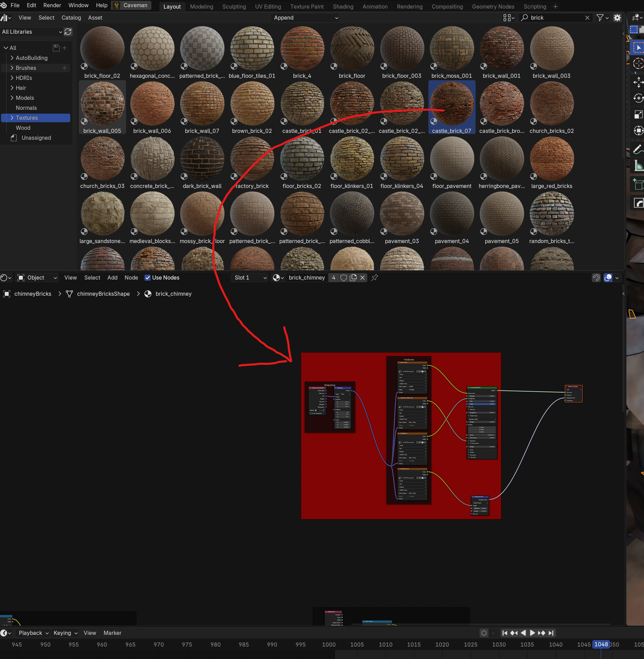Click the current frame 1048 marker
644x659 pixels.
point(601,645)
